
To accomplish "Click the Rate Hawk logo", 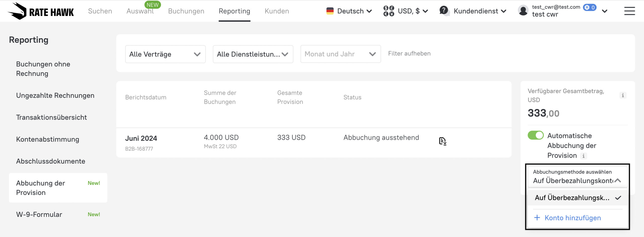I will (41, 11).
